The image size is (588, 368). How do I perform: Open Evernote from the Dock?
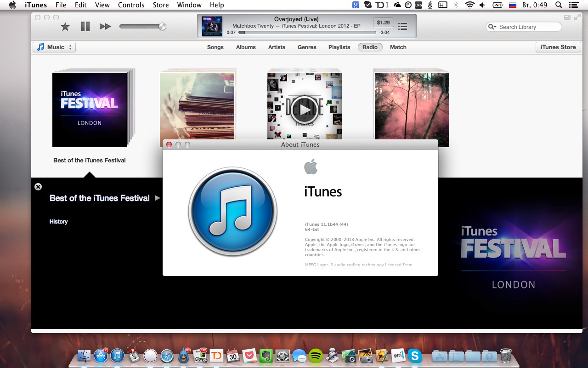(266, 356)
